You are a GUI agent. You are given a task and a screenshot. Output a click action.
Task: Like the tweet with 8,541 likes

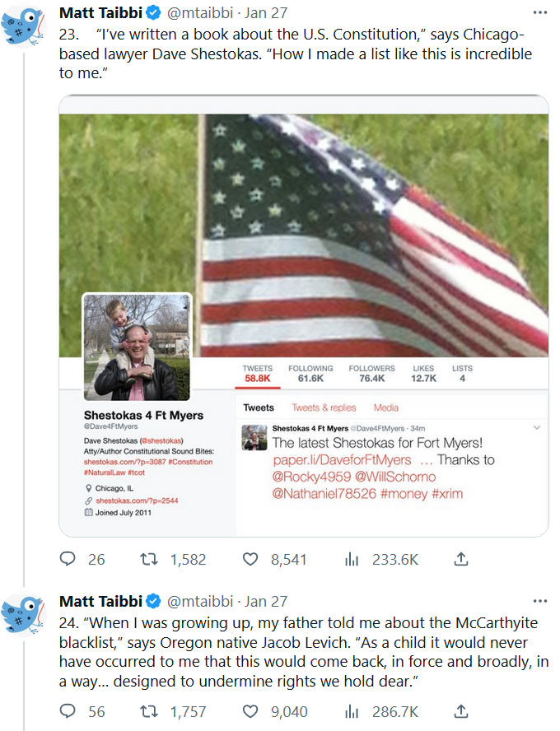coord(250,559)
